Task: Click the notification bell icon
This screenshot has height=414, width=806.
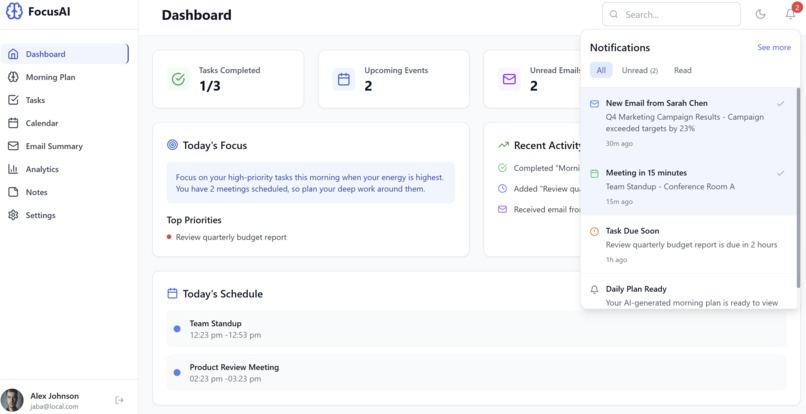Action: (x=791, y=14)
